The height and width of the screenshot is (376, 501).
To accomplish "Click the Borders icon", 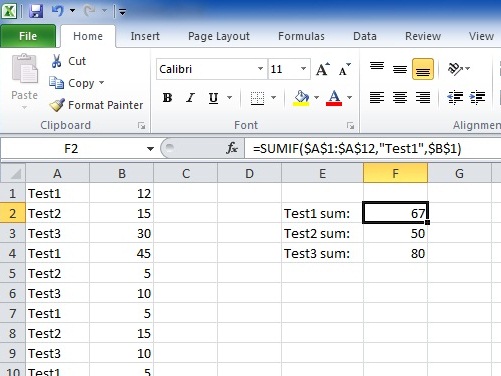I will pos(257,98).
